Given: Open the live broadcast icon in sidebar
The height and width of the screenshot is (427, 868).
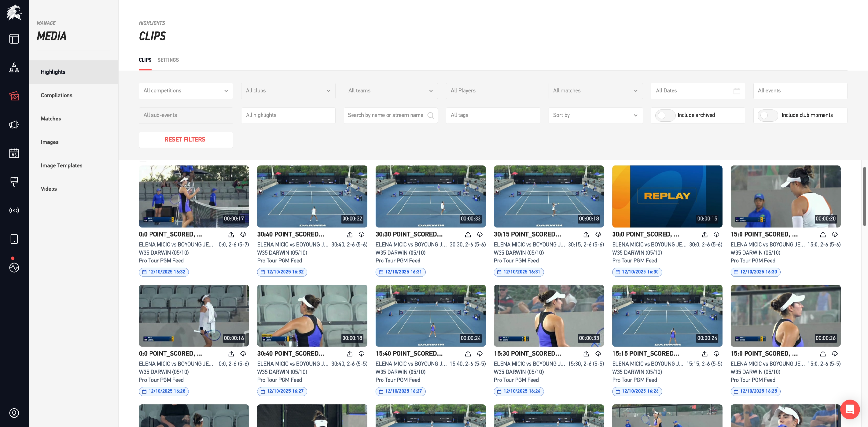Looking at the screenshot, I should [x=14, y=210].
